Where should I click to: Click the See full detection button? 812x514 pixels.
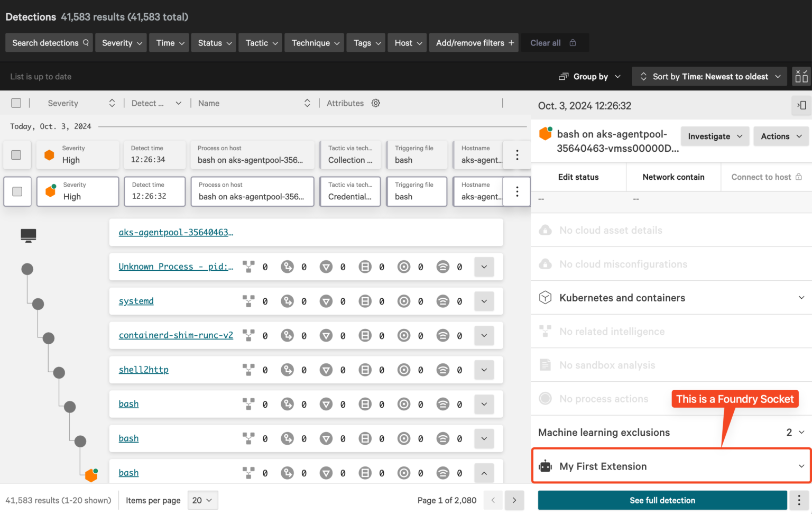662,500
